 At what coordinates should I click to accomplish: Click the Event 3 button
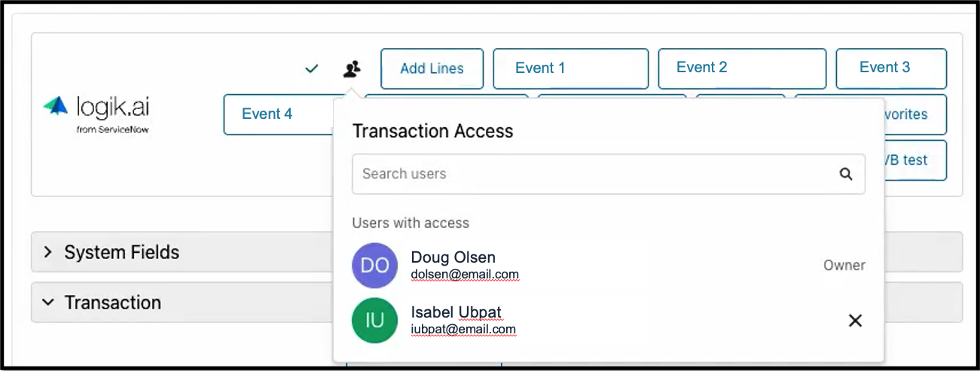891,68
